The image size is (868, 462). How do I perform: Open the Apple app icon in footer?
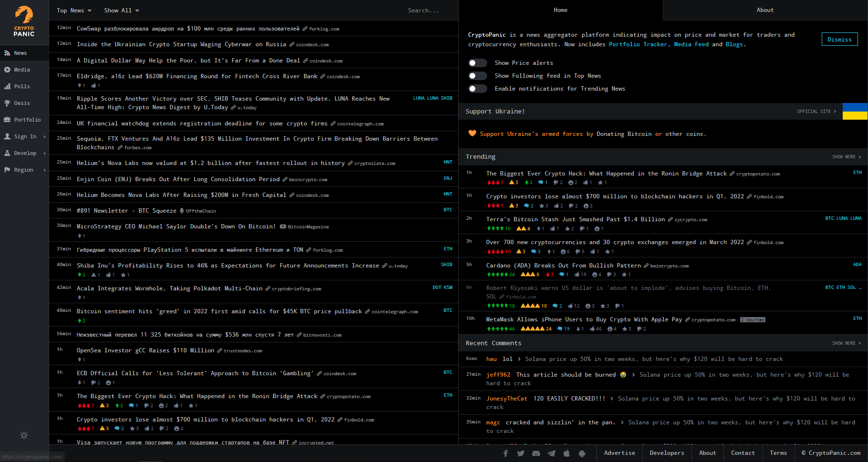[566, 453]
